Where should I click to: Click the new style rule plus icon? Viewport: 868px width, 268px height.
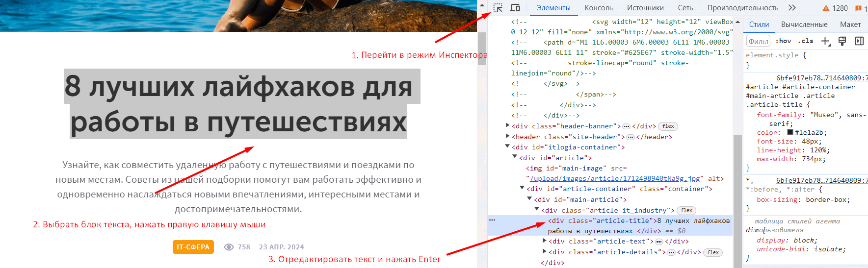pyautogui.click(x=825, y=41)
